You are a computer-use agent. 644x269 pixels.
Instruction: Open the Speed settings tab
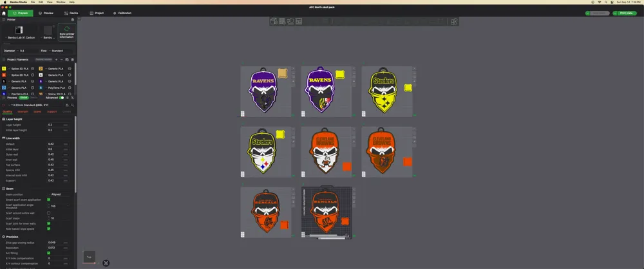pos(37,111)
